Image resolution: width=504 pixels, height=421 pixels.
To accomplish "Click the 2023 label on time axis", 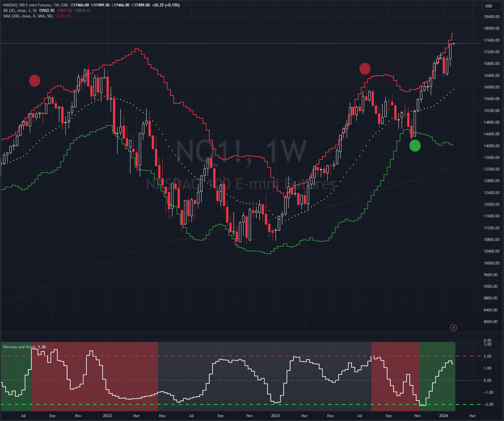I will (276, 416).
